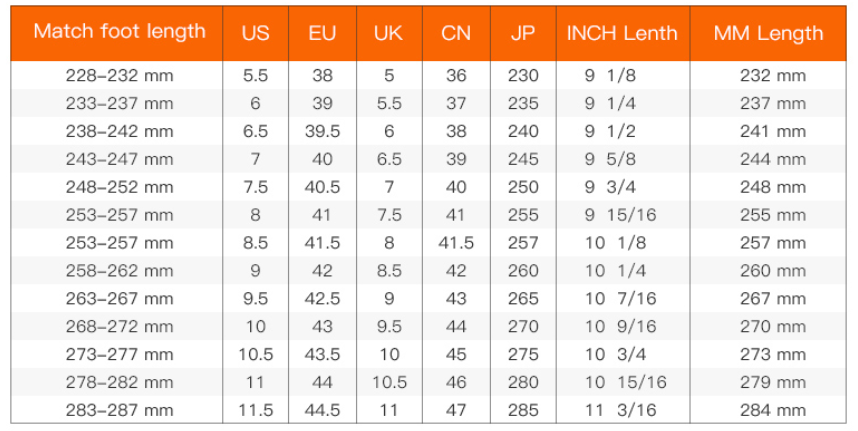This screenshot has width=858, height=431.
Task: Click the "CN" column header
Action: (456, 33)
